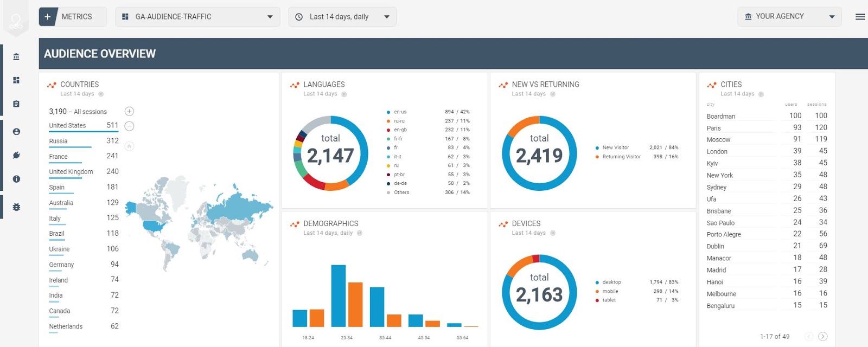Click the Devices widget trend icon
Screen dimensions: 868x347
coord(503,224)
